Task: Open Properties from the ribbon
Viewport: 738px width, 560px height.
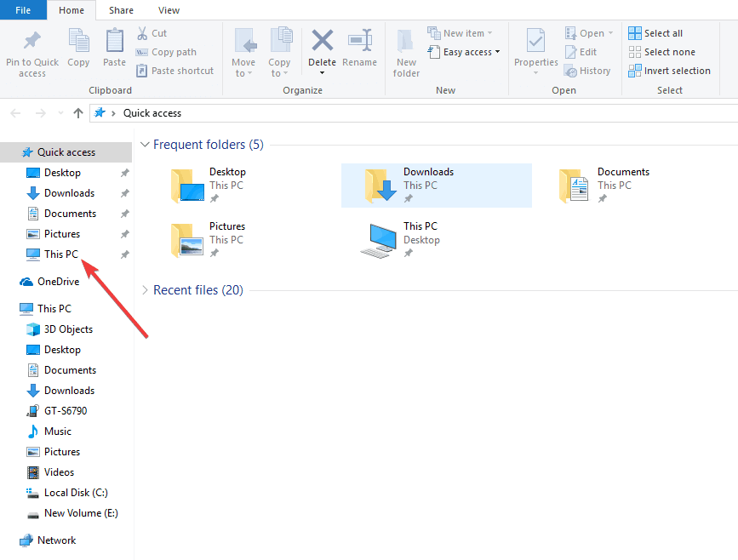Action: pos(535,52)
